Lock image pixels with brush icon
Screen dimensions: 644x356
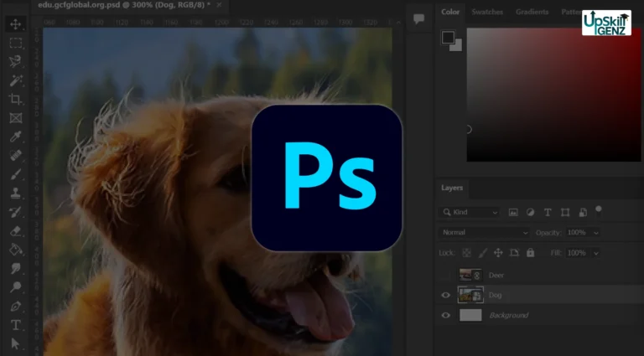tap(483, 253)
